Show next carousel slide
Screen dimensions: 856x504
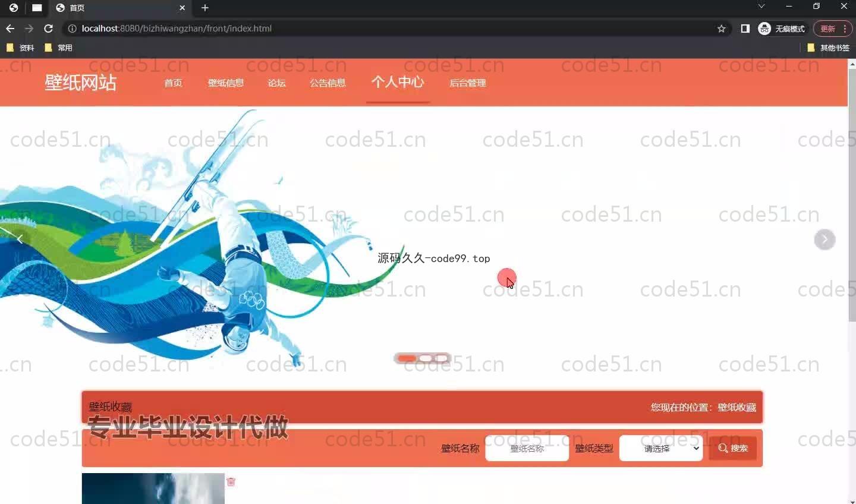tap(824, 240)
